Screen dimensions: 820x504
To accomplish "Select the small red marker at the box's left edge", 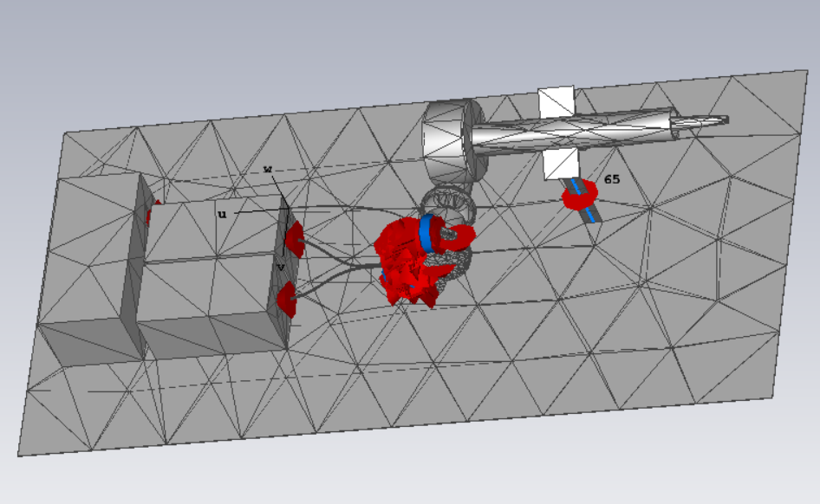I will [153, 212].
